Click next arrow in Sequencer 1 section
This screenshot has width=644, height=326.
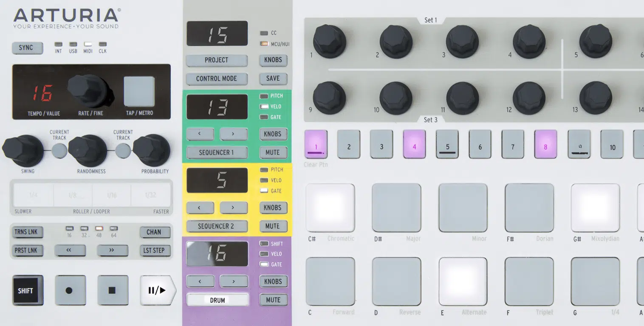pyautogui.click(x=234, y=134)
